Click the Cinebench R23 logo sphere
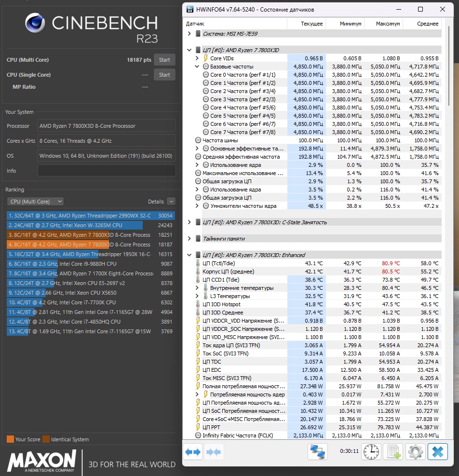The image size is (459, 476). coord(35,23)
